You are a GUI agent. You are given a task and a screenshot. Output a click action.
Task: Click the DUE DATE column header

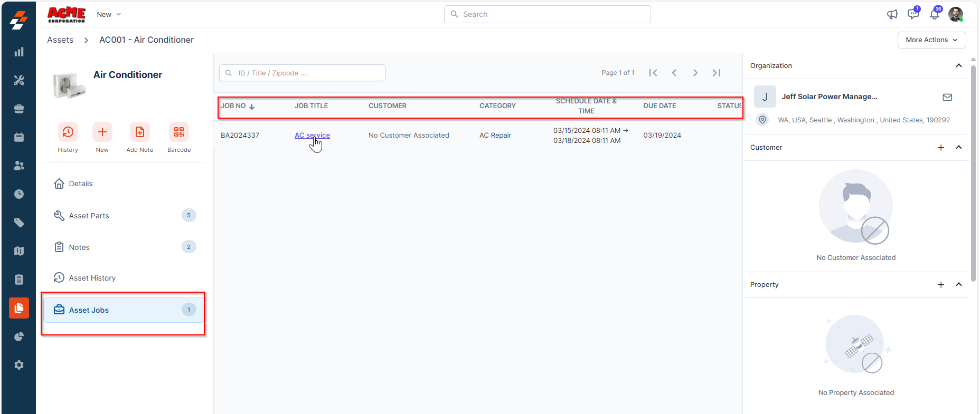point(659,106)
